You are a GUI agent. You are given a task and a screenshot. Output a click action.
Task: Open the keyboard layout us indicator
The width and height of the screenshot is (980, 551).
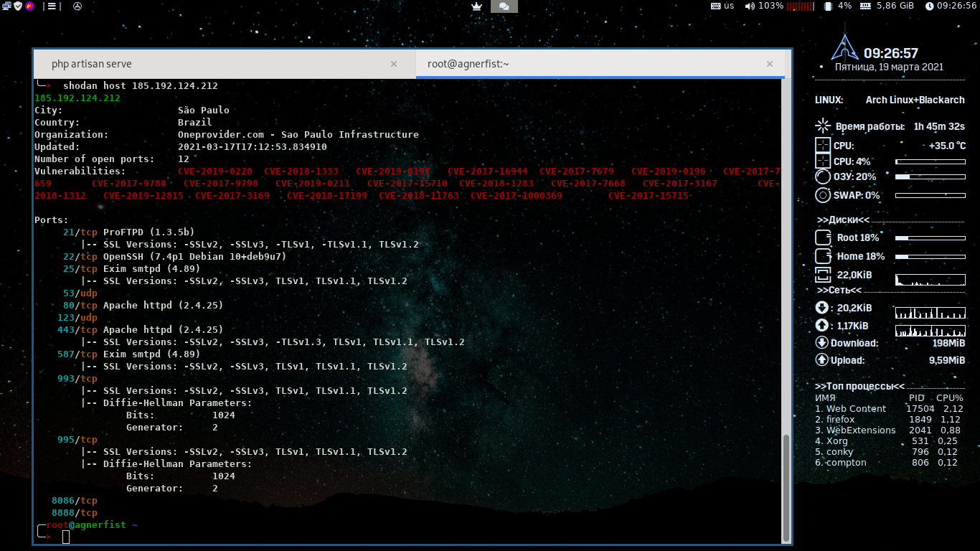click(722, 6)
